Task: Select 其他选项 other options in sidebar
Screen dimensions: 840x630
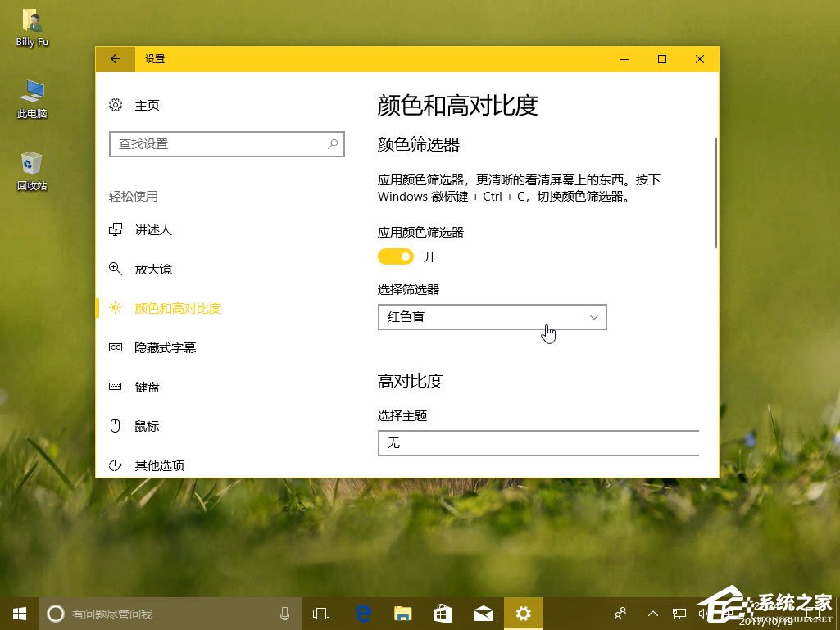Action: pos(157,465)
